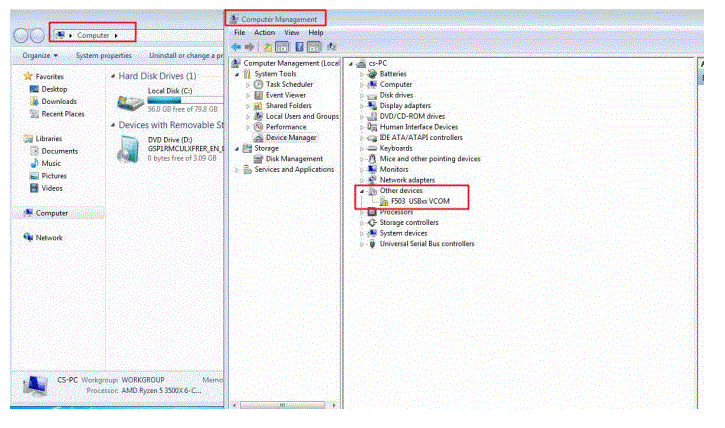
Task: Select Computer in Explorer navigation pane
Action: (52, 213)
